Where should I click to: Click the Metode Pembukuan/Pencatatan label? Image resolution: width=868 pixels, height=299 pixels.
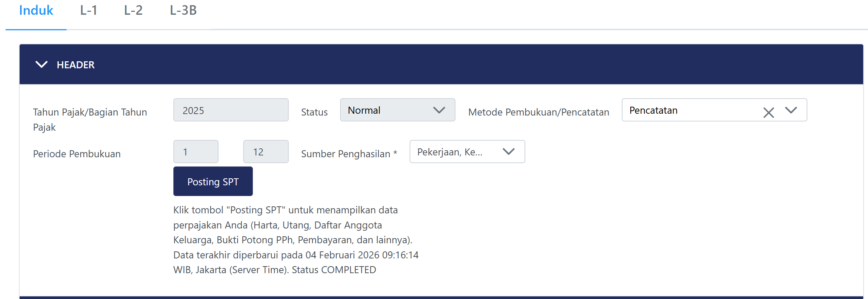[539, 112]
